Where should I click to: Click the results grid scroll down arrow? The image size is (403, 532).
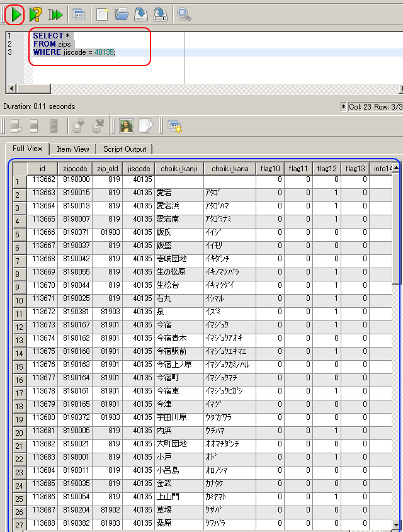click(x=395, y=525)
